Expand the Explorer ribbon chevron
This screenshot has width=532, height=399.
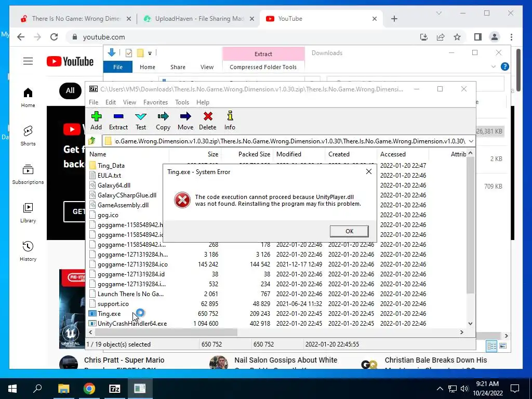494,66
